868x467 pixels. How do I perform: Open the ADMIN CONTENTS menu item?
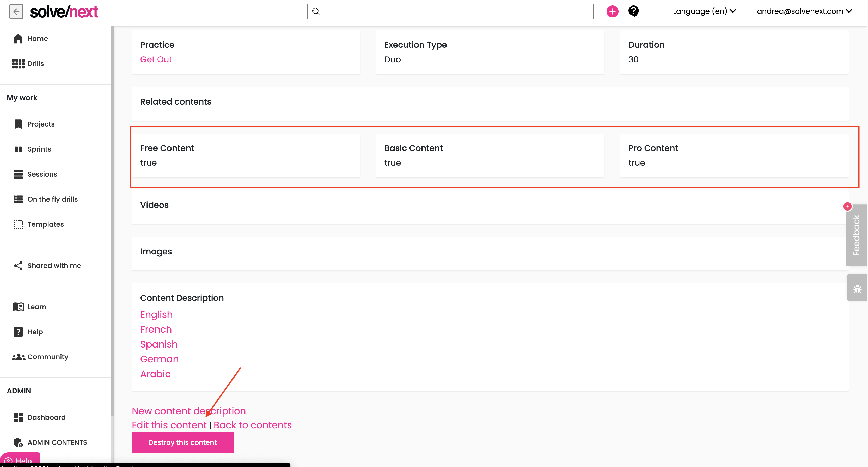click(57, 442)
